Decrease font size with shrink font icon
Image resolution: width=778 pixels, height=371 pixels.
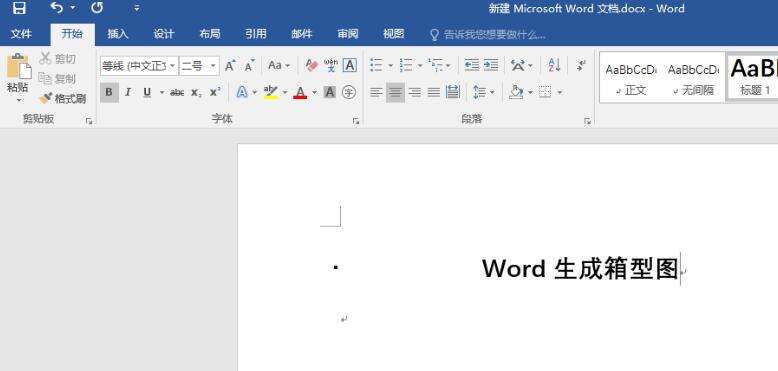pos(250,65)
